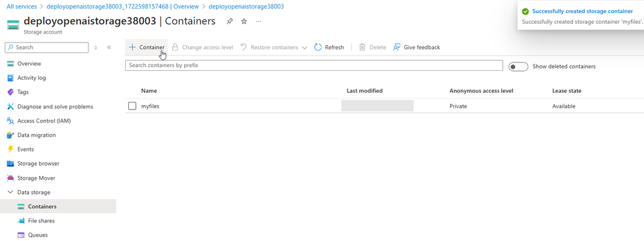Click the plus icon to add a container
Viewport: 644px width, 241px height.
(x=132, y=47)
